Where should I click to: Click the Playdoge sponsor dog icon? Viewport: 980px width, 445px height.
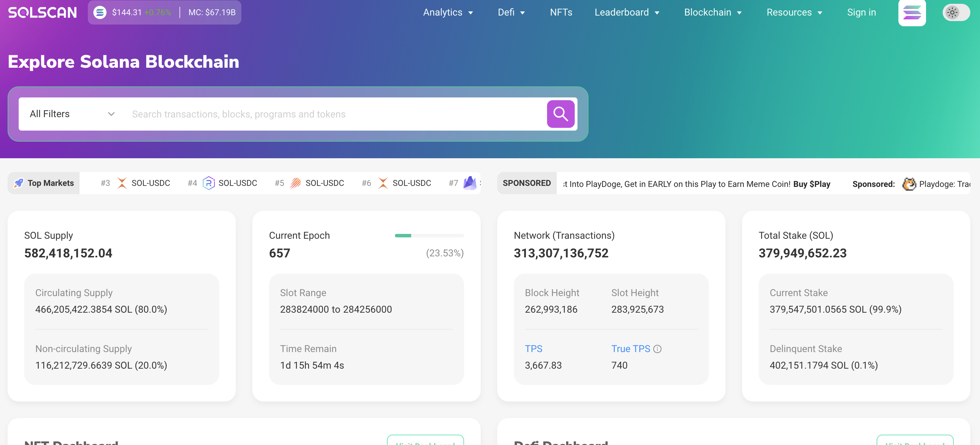909,184
